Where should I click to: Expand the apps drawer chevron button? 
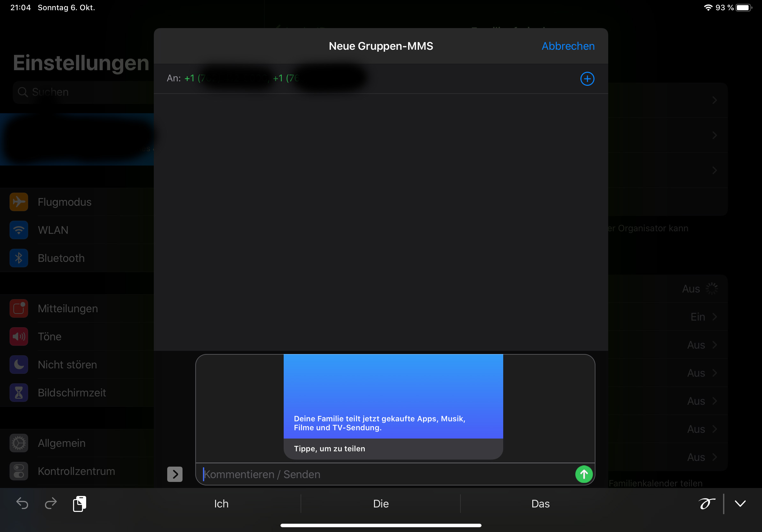pyautogui.click(x=175, y=474)
